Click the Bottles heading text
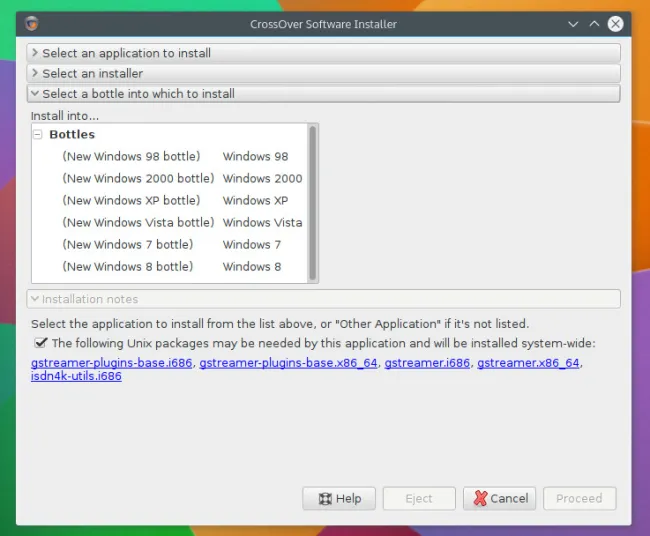This screenshot has height=536, width=650. (72, 134)
